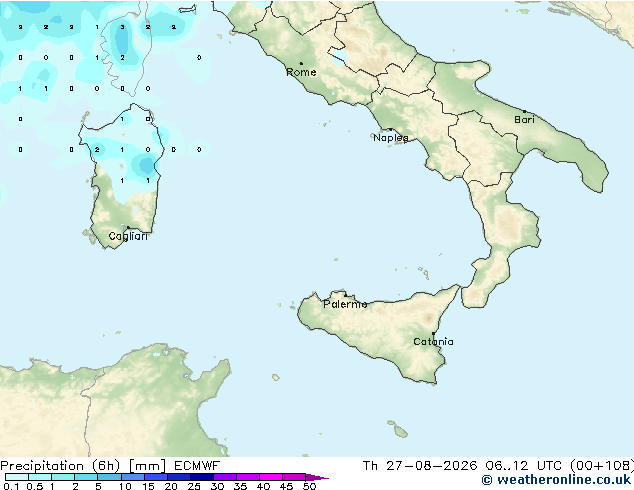
Task: Click the 20 to 25 mm legend color
Action: pos(178,477)
